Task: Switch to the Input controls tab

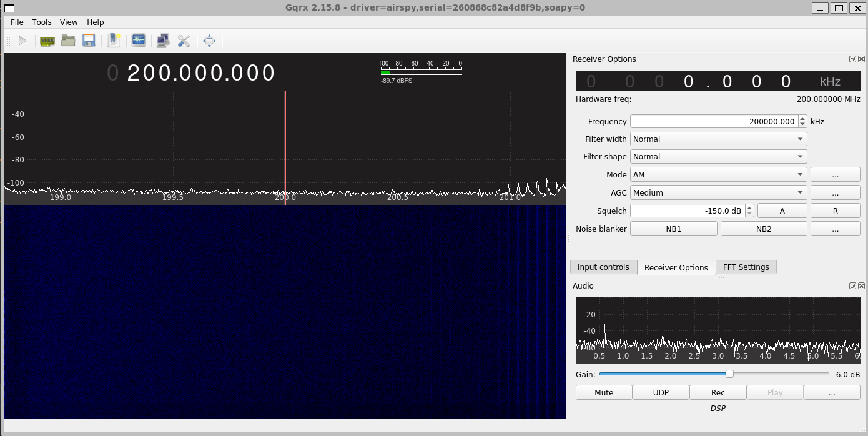Action: (x=603, y=267)
